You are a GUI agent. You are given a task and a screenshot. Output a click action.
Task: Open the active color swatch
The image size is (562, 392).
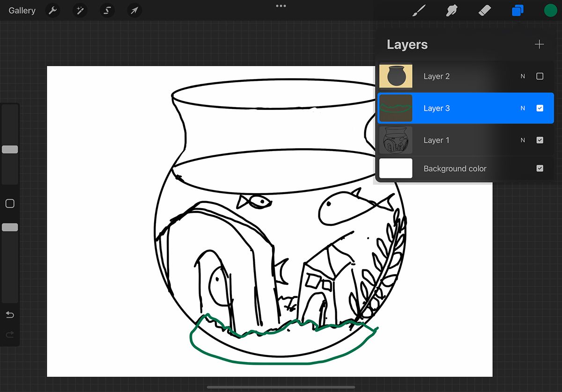pyautogui.click(x=550, y=10)
